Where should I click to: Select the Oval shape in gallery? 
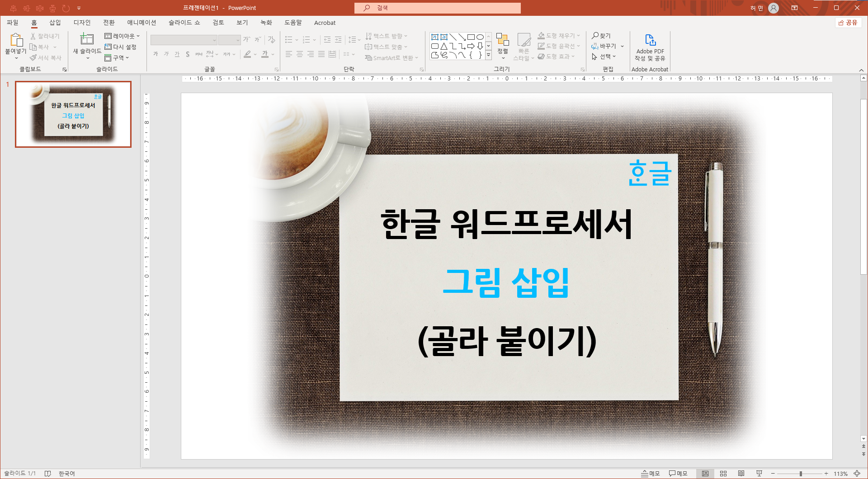[x=480, y=37]
